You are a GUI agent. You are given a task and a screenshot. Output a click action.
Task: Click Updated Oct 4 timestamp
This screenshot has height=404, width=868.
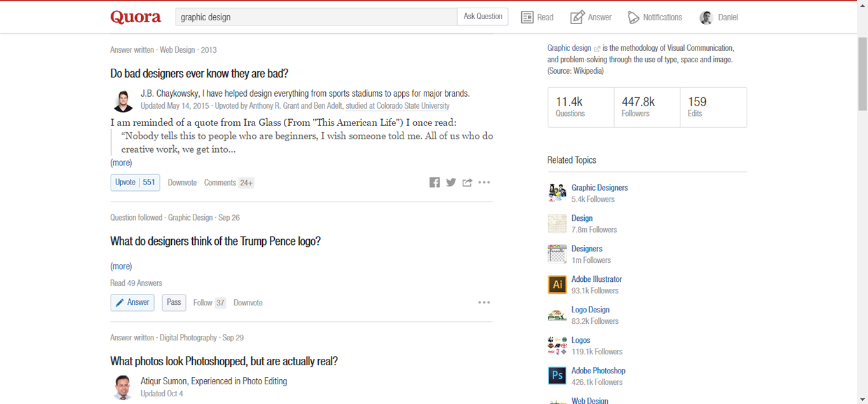(162, 394)
